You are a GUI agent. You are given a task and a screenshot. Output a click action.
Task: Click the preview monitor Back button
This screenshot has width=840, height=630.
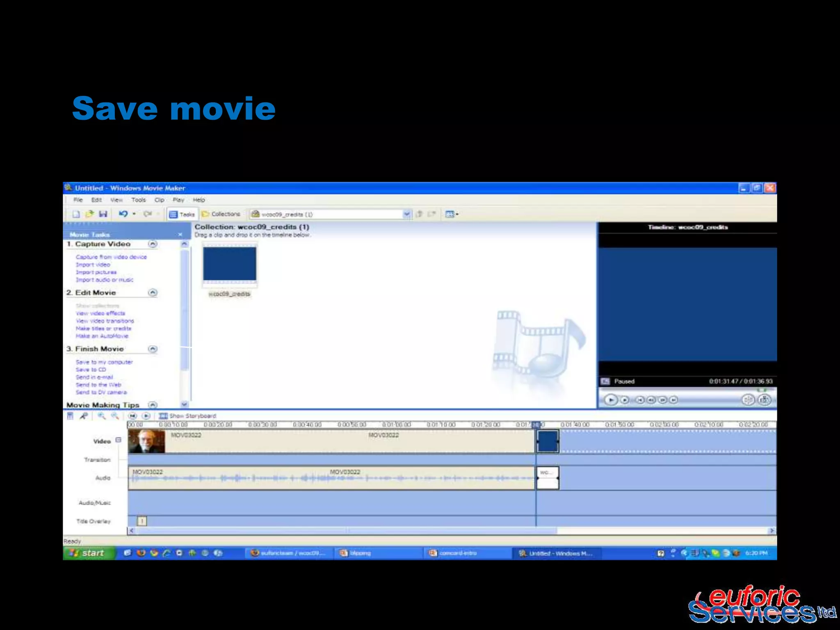pos(640,400)
